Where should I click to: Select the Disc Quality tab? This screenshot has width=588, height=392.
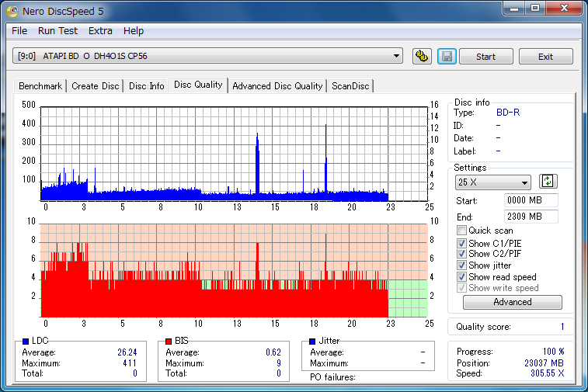pyautogui.click(x=198, y=85)
